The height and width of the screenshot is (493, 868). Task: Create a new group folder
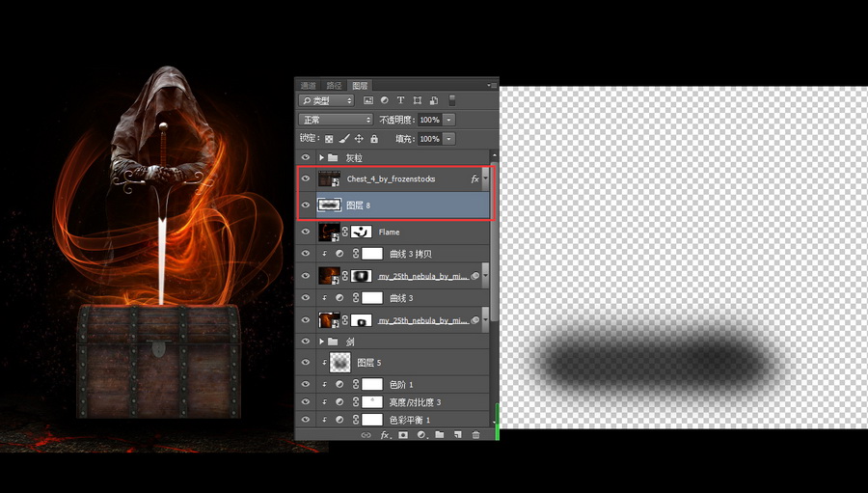pos(440,435)
